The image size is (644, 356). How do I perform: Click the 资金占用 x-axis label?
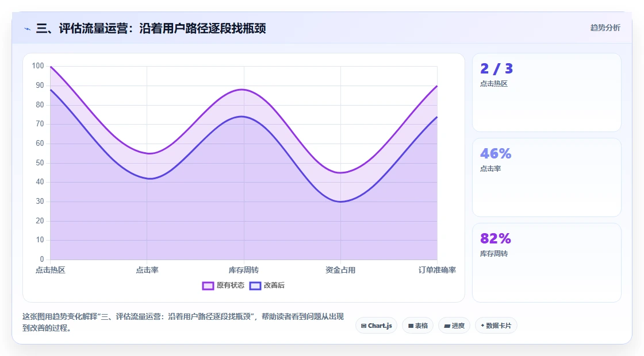[340, 270]
